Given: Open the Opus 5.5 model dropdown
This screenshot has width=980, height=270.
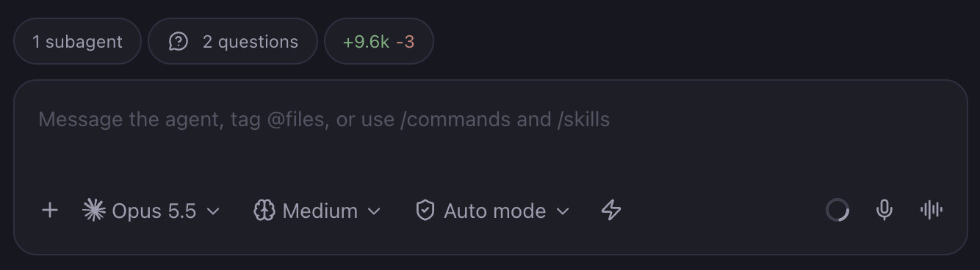Looking at the screenshot, I should (x=151, y=211).
